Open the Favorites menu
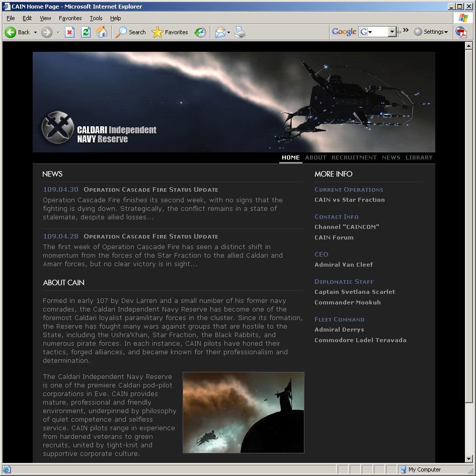This screenshot has width=476, height=476. coord(70,18)
